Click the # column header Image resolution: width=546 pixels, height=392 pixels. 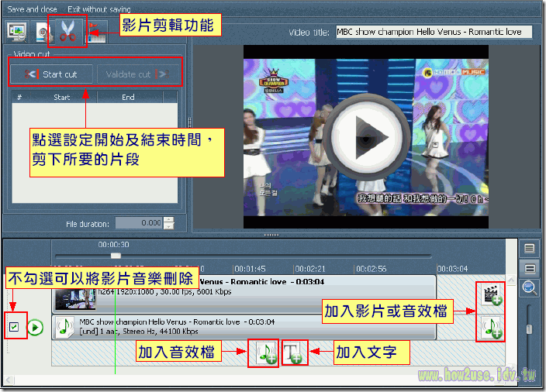tap(19, 97)
